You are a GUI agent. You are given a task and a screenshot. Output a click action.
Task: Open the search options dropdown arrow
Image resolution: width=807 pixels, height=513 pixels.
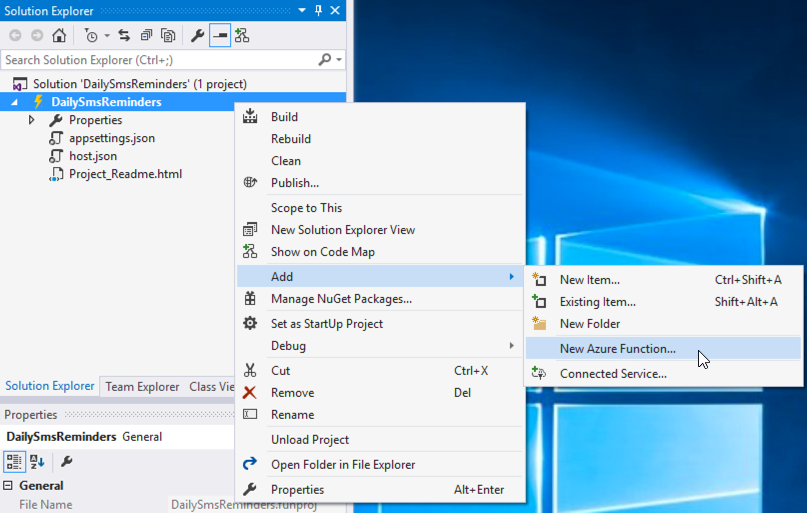click(339, 60)
